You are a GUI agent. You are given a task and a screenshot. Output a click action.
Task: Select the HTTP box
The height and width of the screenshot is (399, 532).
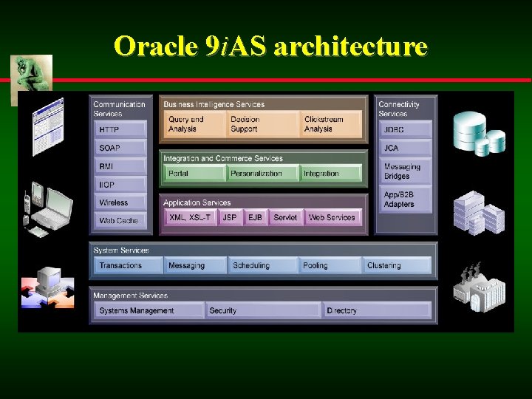coord(120,129)
